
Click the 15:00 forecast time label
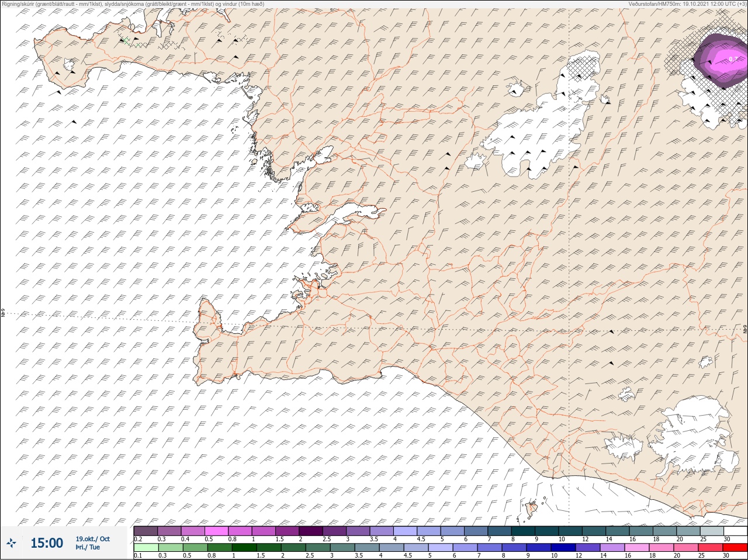pyautogui.click(x=47, y=543)
